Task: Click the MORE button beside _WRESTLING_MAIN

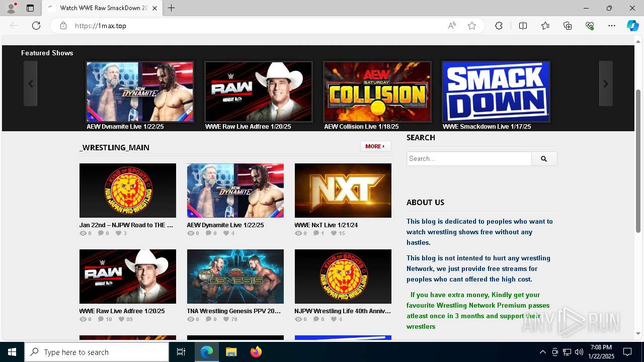Action: (x=375, y=146)
